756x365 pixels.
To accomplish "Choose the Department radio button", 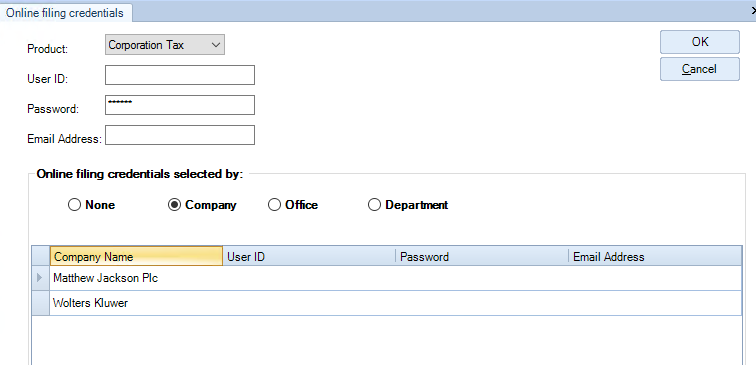I will (408, 205).
